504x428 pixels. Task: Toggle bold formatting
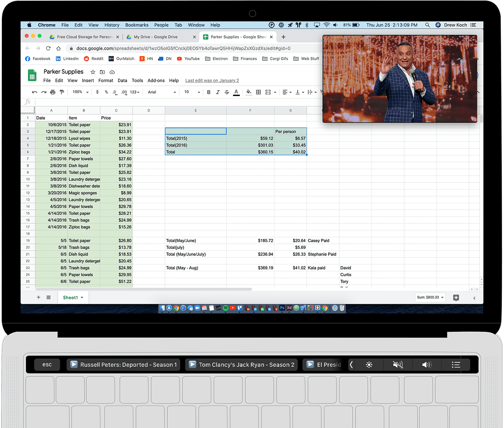(x=209, y=92)
